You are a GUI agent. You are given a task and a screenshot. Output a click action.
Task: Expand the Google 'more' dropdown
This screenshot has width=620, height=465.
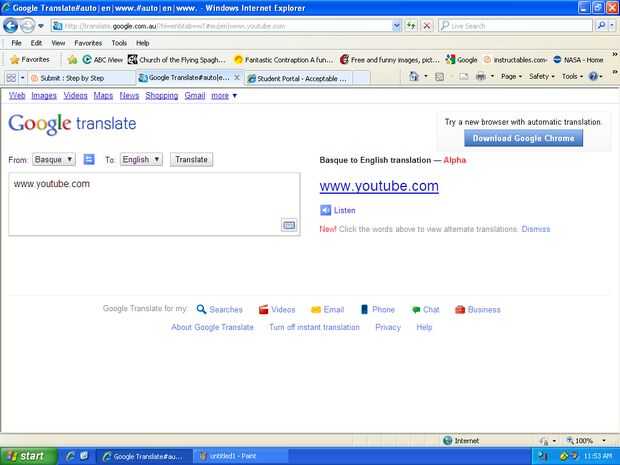224,96
